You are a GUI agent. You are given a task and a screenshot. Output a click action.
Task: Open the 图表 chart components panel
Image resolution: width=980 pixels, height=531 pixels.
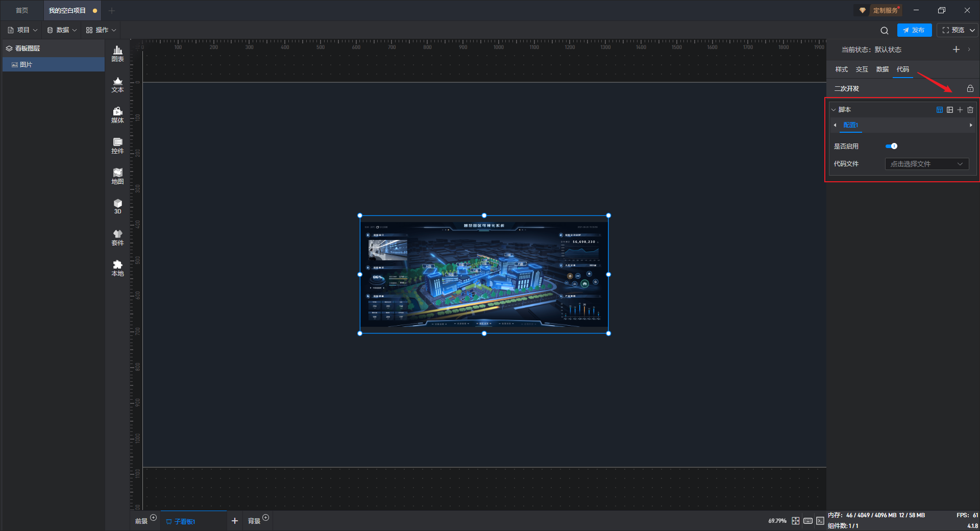pos(117,53)
